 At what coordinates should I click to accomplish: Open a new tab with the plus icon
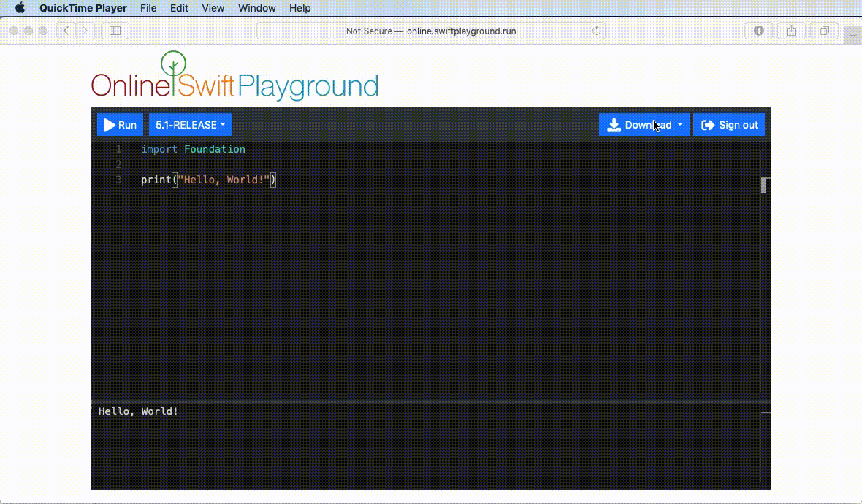coord(853,35)
